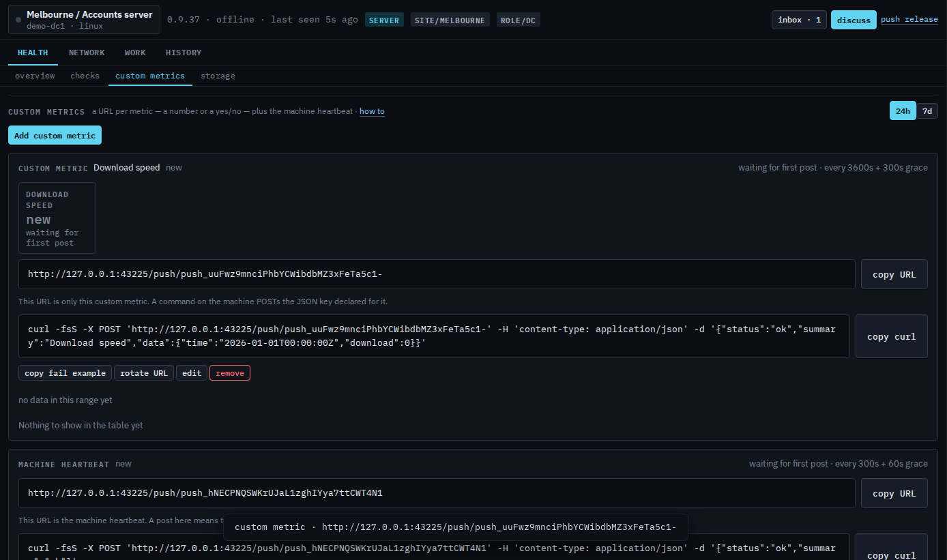Screen dimensions: 947x560
Task: Click Add custom metric
Action: click(x=55, y=135)
